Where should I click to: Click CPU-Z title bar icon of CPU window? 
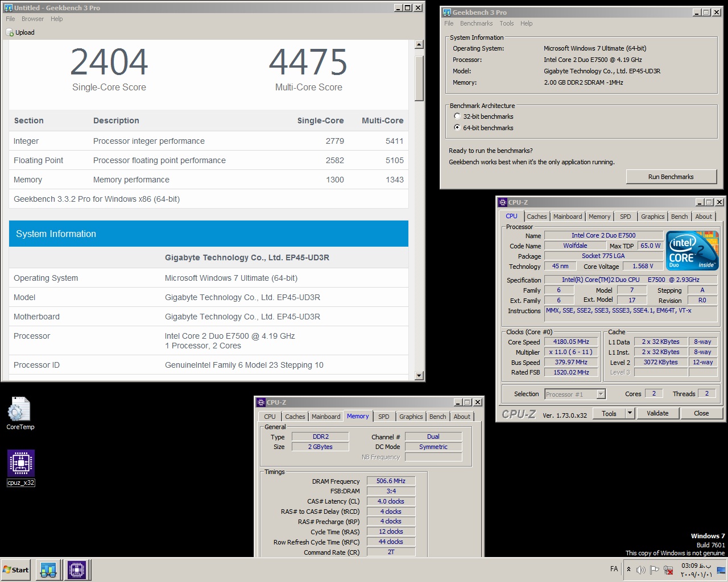503,202
